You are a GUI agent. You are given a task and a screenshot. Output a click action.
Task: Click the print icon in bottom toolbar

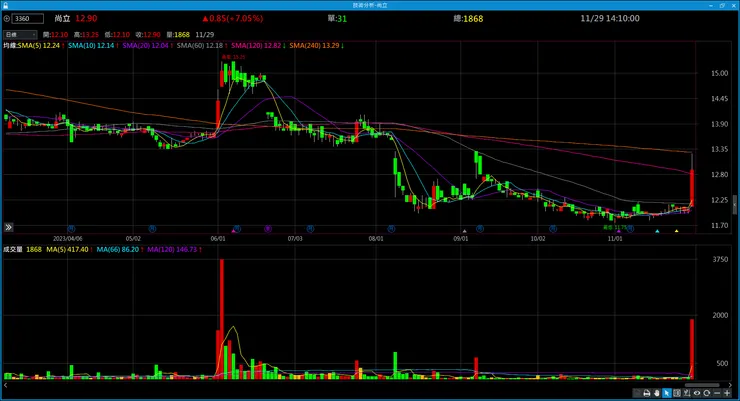coord(647,393)
